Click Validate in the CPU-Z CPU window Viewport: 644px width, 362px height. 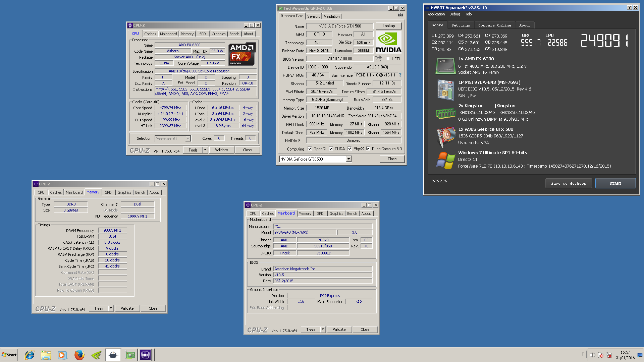[221, 150]
